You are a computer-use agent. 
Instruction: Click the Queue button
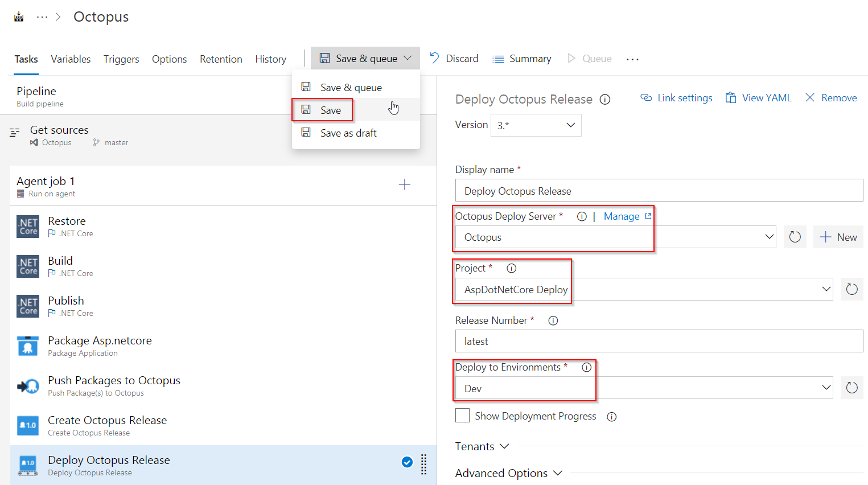point(590,59)
